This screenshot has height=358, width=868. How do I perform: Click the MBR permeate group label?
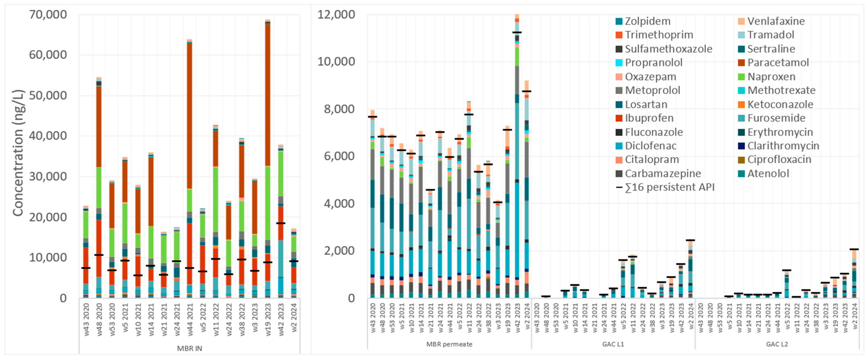[449, 344]
